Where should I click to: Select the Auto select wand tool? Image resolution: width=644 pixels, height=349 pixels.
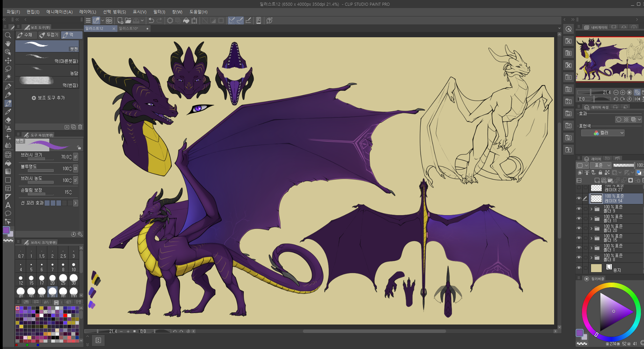click(x=8, y=77)
